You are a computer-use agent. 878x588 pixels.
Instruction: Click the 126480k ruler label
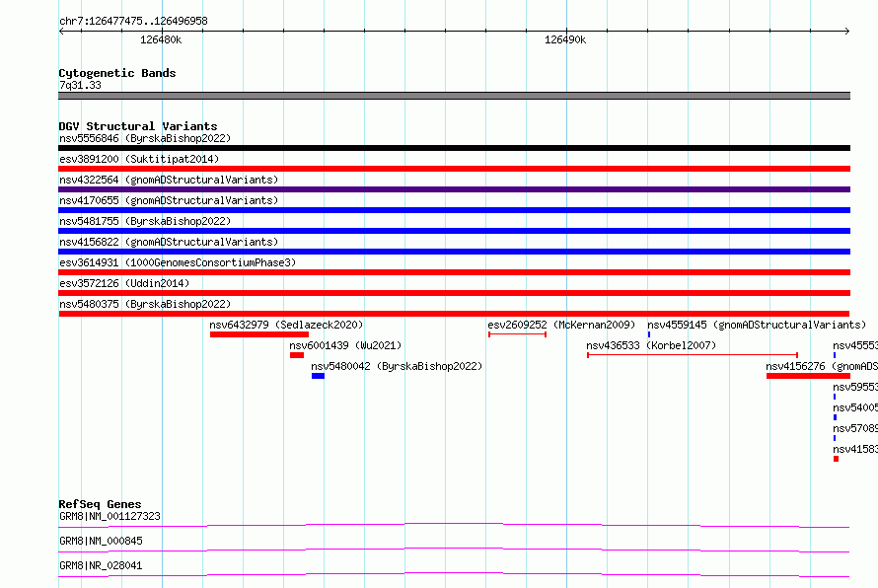tap(161, 39)
